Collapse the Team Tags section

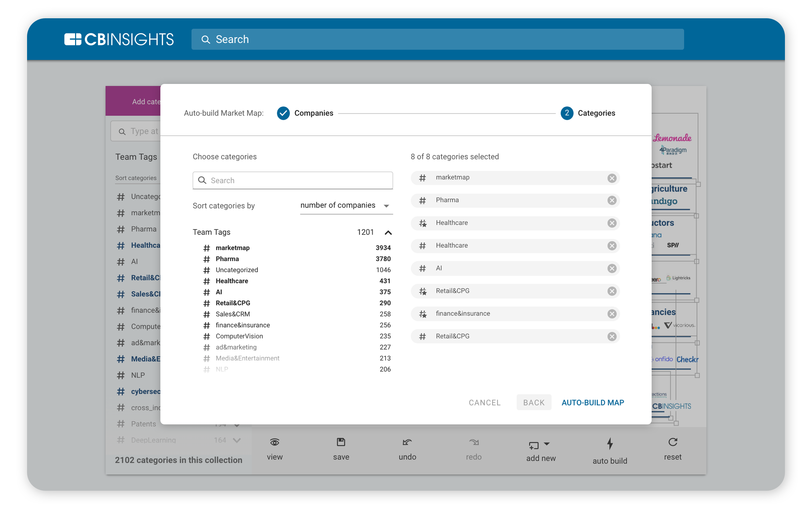tap(388, 233)
